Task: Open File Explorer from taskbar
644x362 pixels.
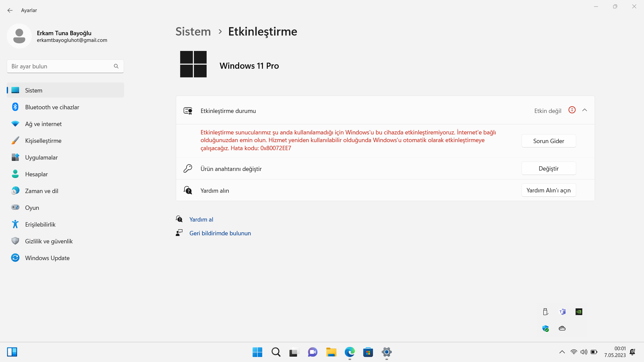Action: (331, 352)
